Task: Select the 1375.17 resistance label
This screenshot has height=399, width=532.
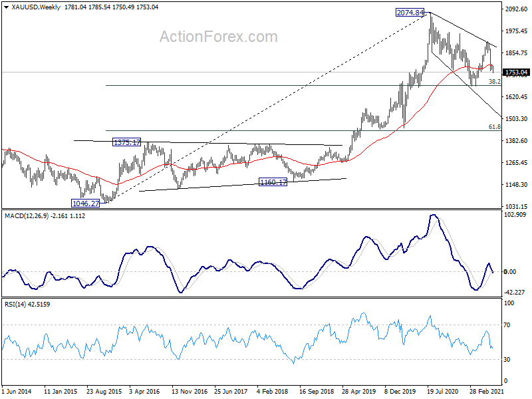Action: [126, 142]
